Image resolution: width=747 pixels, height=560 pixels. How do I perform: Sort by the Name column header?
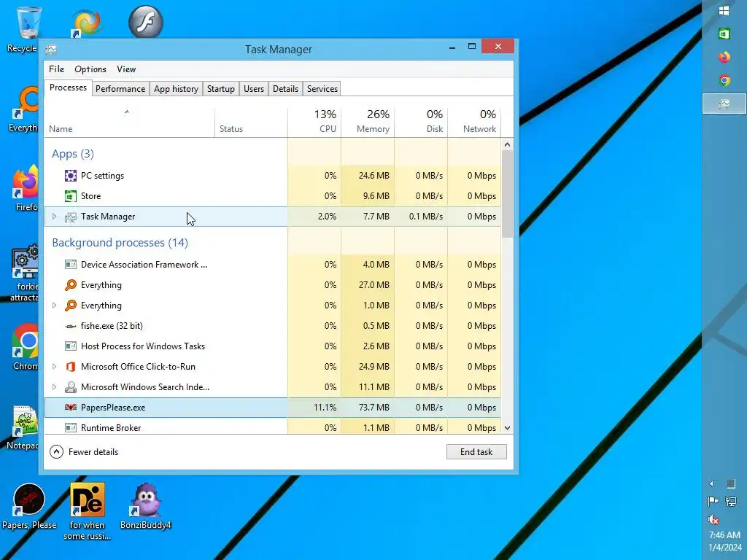129,122
